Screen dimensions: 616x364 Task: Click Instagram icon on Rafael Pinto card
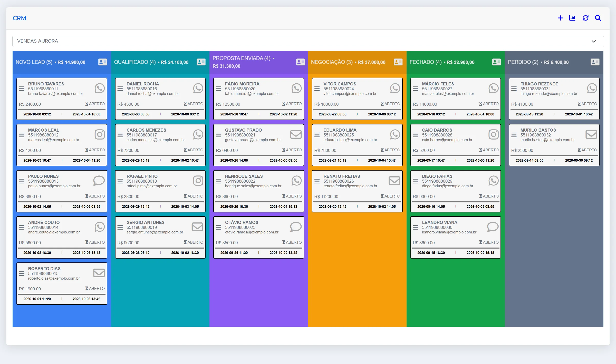198,181
